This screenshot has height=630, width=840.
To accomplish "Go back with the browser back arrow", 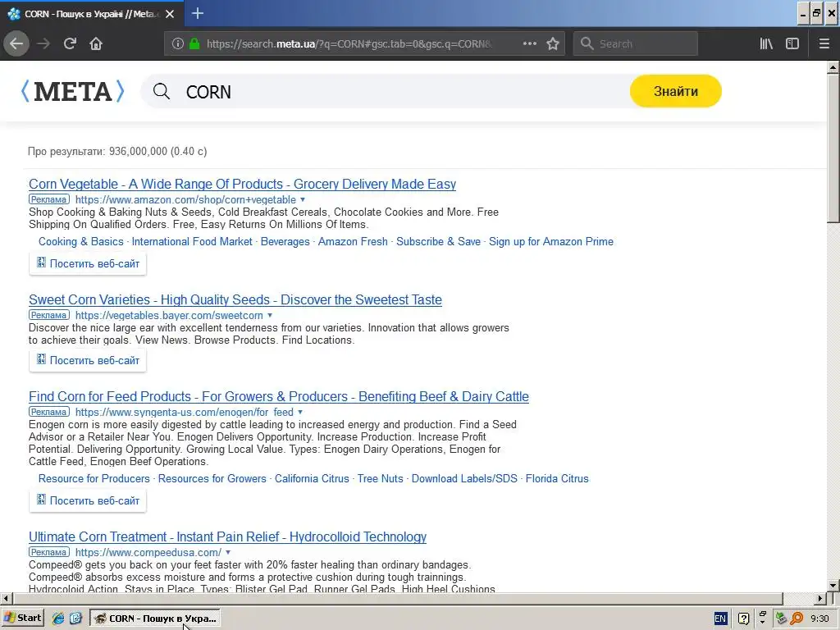I will click(16, 43).
